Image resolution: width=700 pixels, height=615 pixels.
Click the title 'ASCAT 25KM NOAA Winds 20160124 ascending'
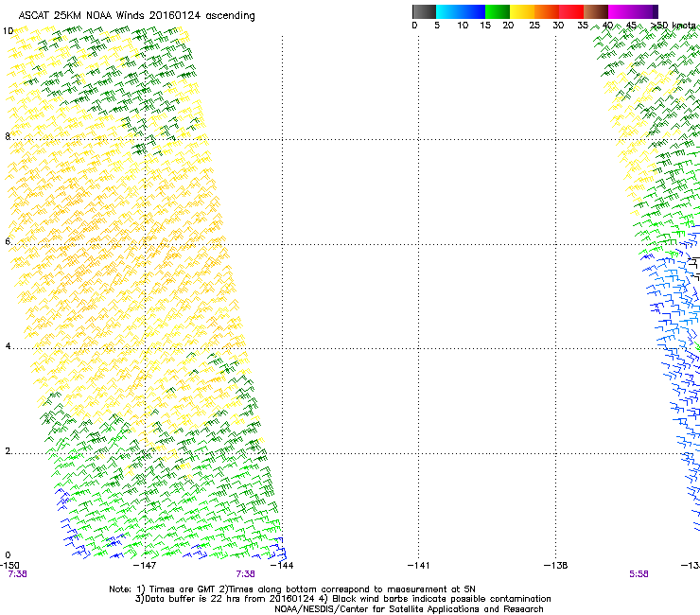coord(136,16)
